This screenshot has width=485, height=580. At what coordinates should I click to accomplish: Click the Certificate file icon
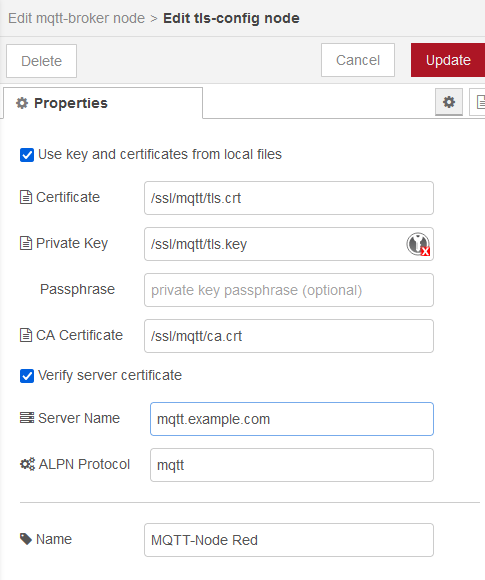click(26, 197)
